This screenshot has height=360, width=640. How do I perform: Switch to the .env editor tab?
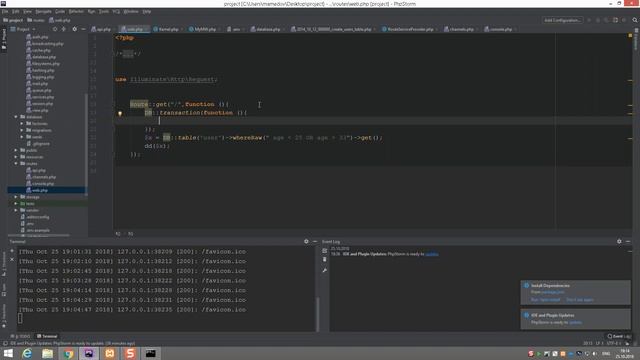click(x=235, y=29)
